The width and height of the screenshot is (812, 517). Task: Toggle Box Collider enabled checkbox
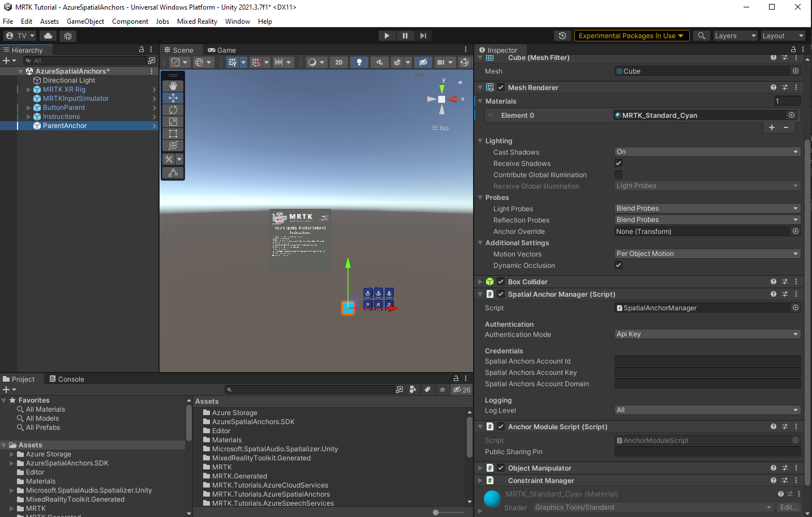tap(501, 281)
